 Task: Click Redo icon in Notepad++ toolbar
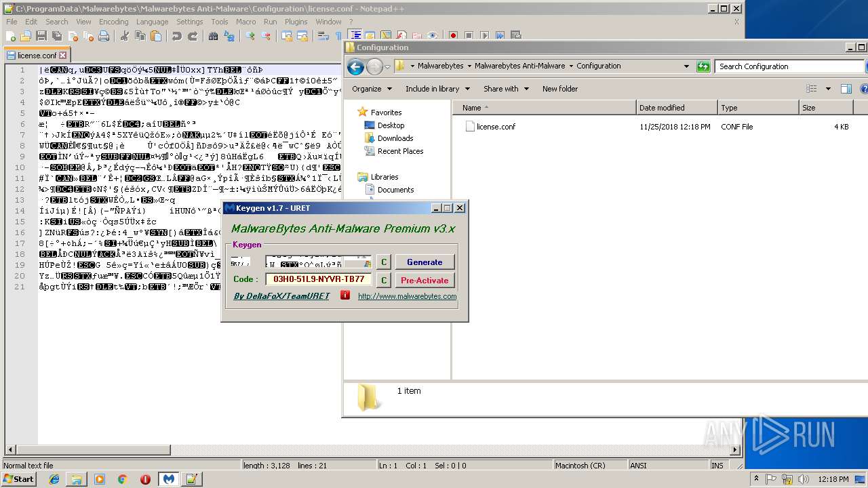[193, 36]
